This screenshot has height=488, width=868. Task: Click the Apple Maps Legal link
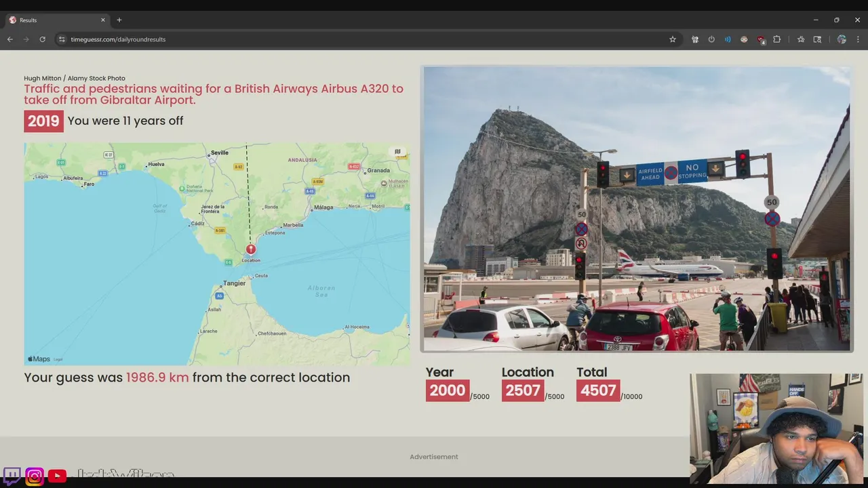pos(58,359)
